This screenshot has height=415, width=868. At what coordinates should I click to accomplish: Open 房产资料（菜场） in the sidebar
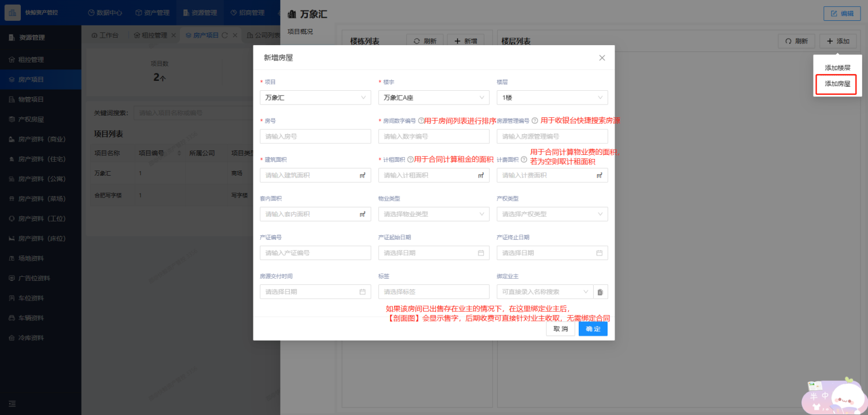click(x=41, y=199)
